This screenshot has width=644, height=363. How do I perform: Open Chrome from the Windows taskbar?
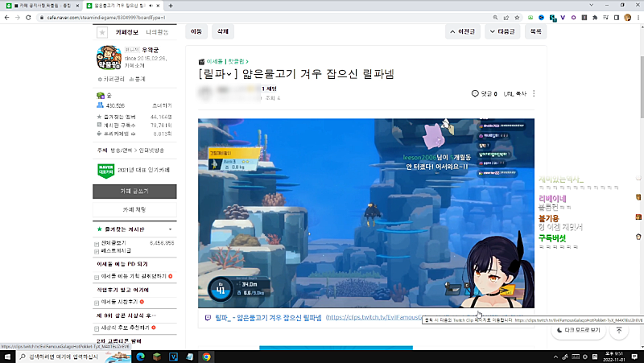206,356
